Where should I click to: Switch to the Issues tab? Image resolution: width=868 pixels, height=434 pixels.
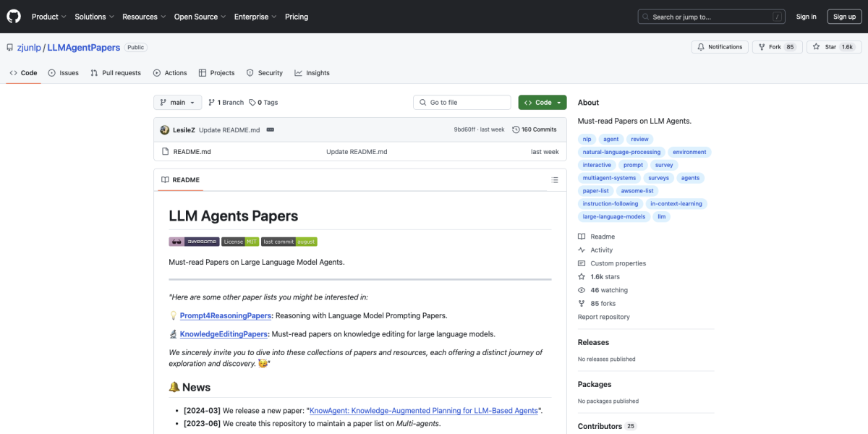tap(64, 73)
